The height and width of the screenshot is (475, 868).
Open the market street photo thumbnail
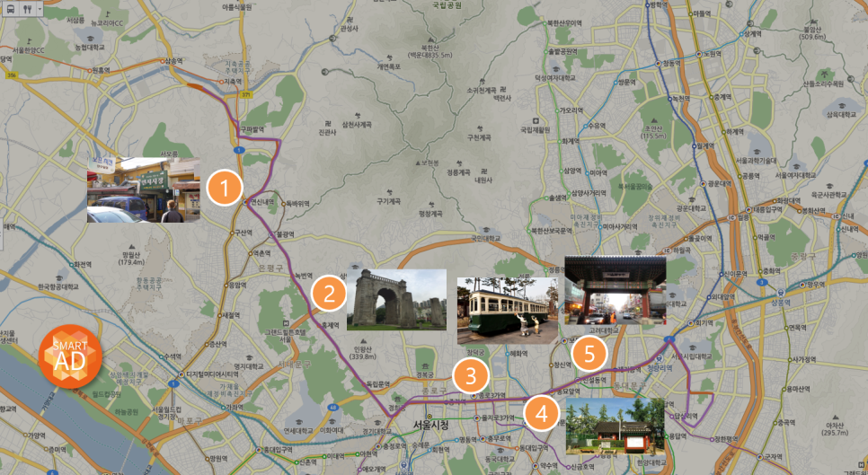(x=144, y=189)
